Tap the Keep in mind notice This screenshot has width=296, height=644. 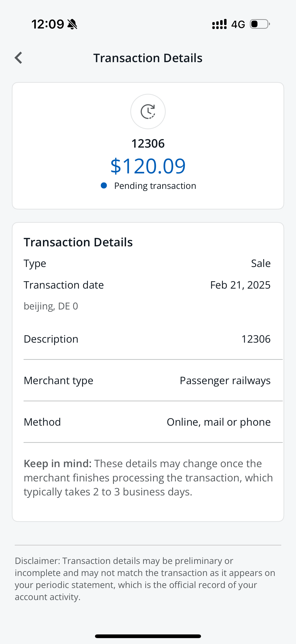pyautogui.click(x=148, y=477)
